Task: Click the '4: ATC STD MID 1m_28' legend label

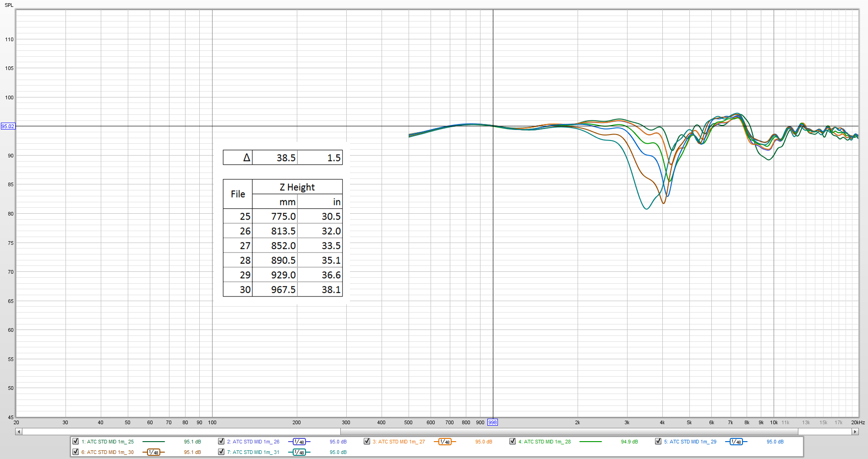Action: (545, 442)
